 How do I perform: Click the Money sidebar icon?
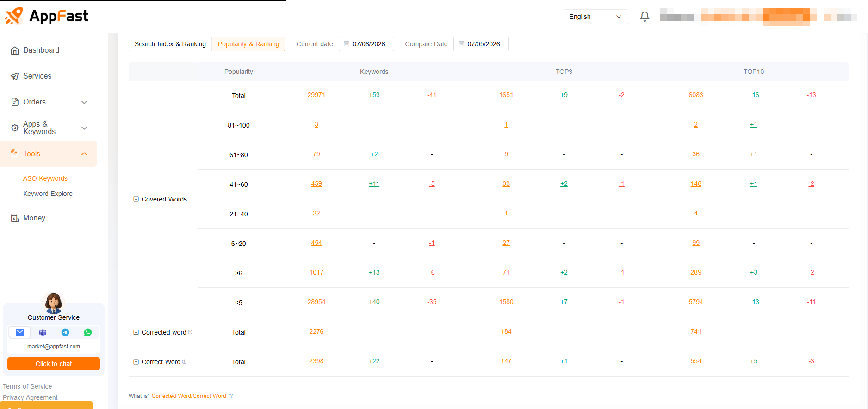pos(15,218)
